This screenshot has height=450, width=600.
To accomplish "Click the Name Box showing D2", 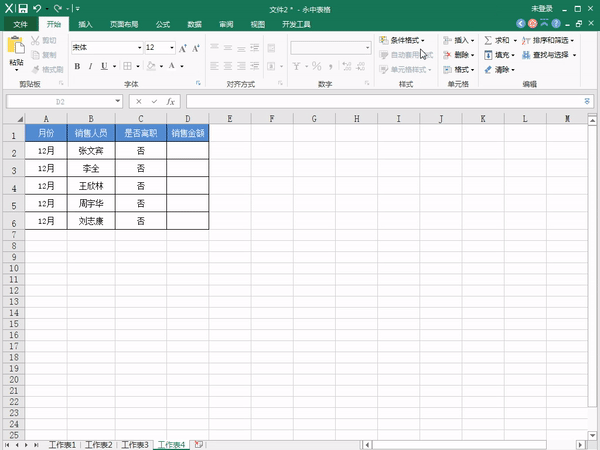I will click(60, 101).
